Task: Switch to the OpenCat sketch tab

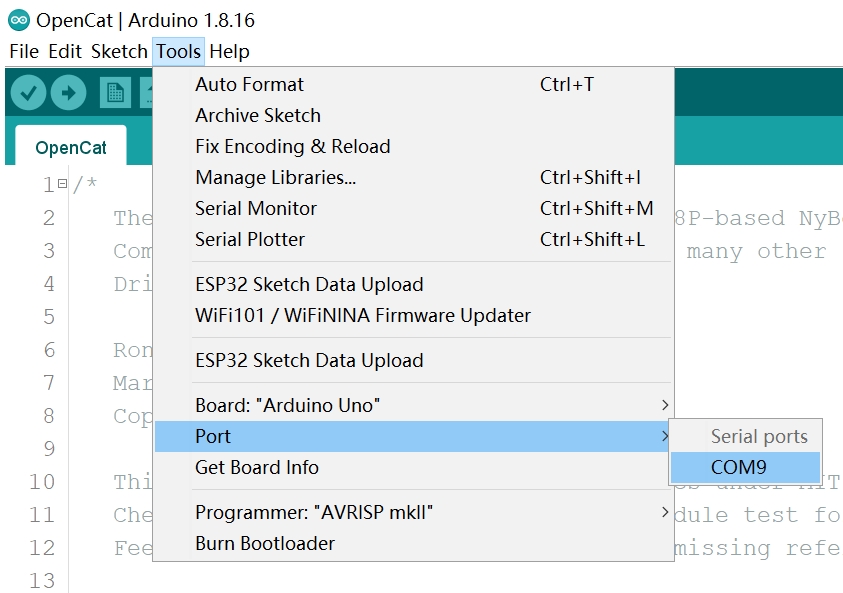Action: point(70,148)
